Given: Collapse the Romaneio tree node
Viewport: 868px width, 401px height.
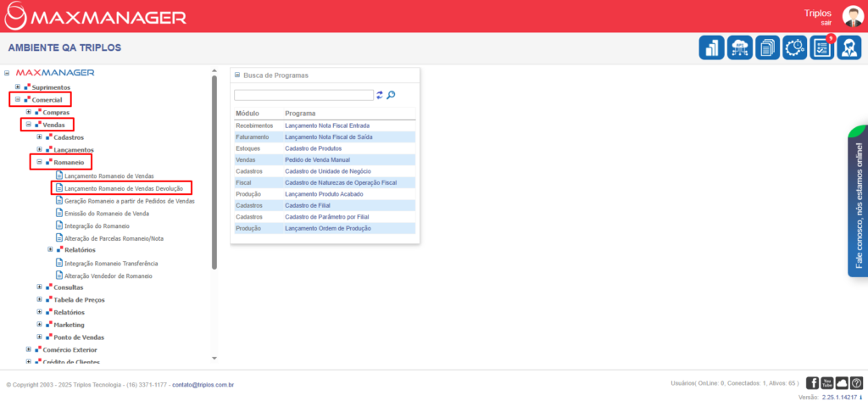Looking at the screenshot, I should pos(39,161).
